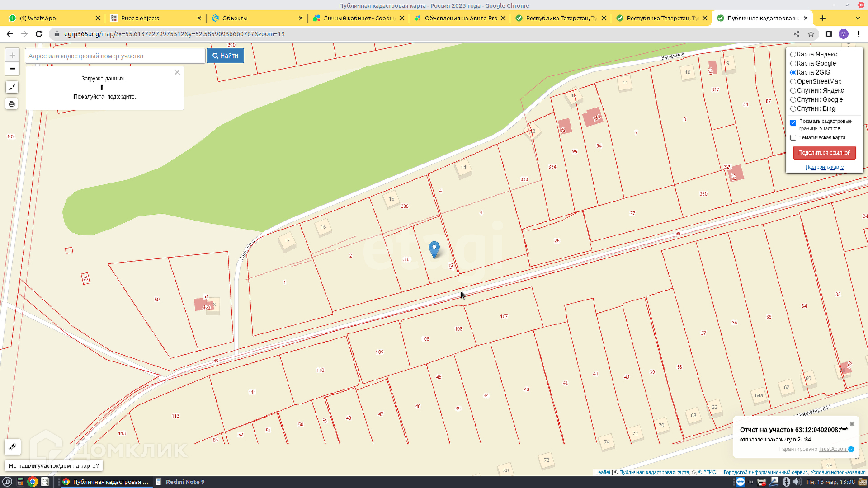Reload the page in Chrome
Image resolution: width=868 pixels, height=488 pixels.
click(x=39, y=34)
